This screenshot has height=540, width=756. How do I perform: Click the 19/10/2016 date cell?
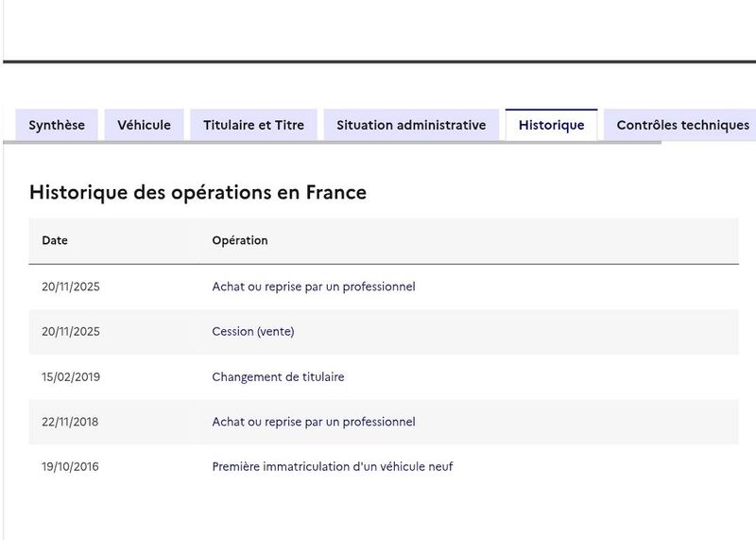click(70, 467)
